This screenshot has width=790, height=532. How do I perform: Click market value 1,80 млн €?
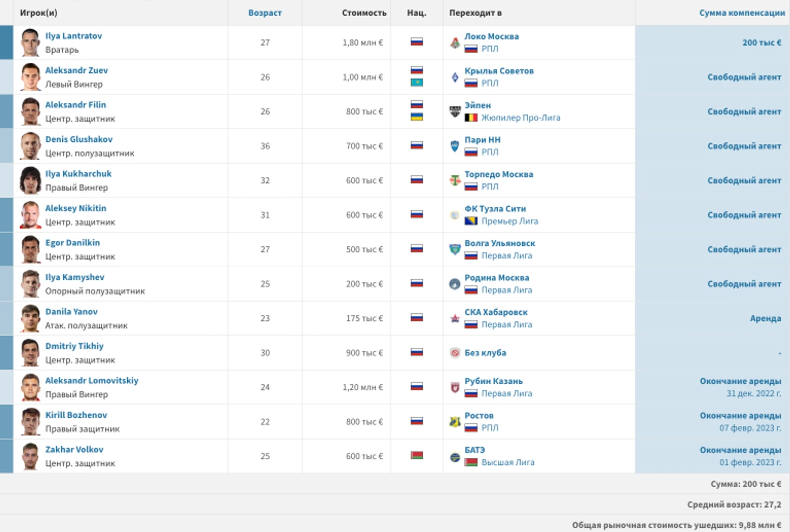(363, 43)
